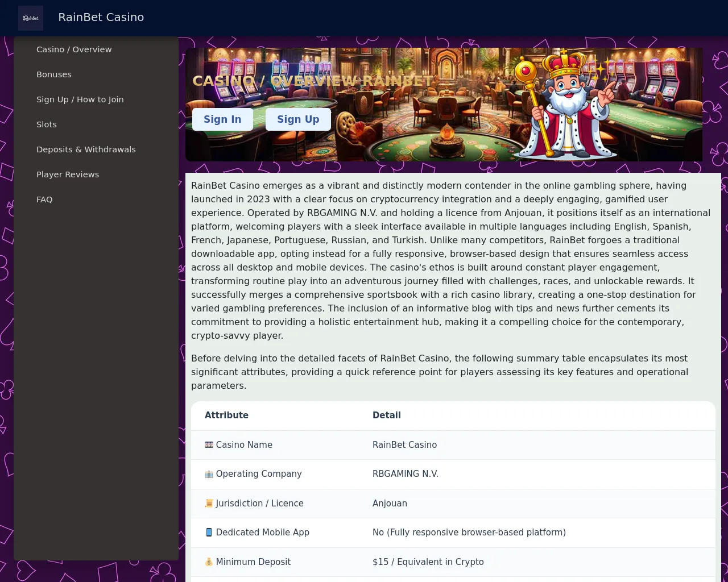
Task: Click 'No (Fully responsive browser-based platform)' cell
Action: (469, 533)
